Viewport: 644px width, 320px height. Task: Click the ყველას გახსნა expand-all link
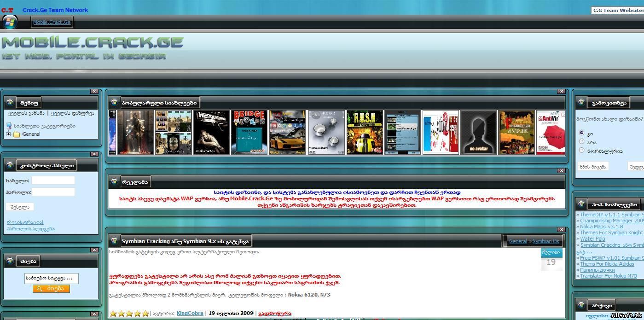[26, 113]
